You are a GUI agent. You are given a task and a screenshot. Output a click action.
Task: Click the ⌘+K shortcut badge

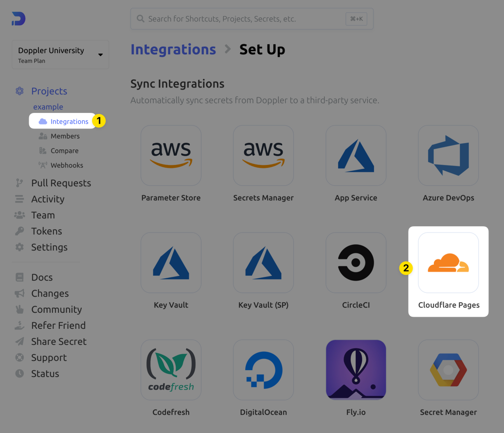[x=356, y=19]
